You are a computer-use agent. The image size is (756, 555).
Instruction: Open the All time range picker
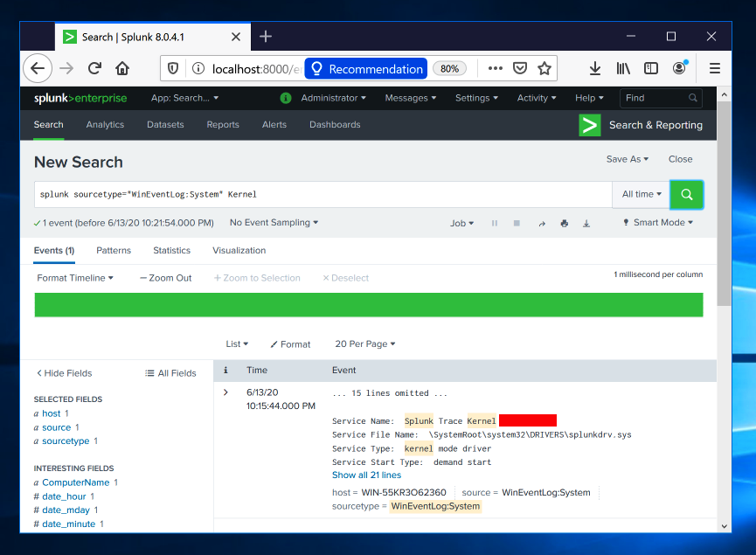coord(642,194)
